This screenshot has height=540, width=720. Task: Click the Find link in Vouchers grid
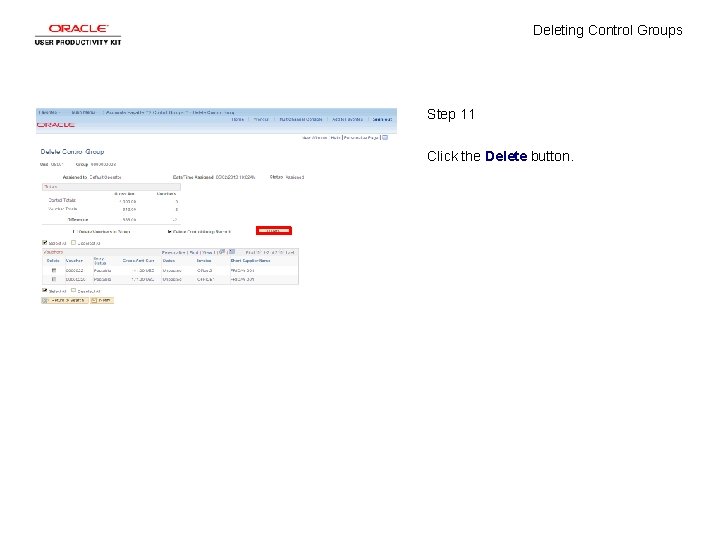tap(194, 253)
